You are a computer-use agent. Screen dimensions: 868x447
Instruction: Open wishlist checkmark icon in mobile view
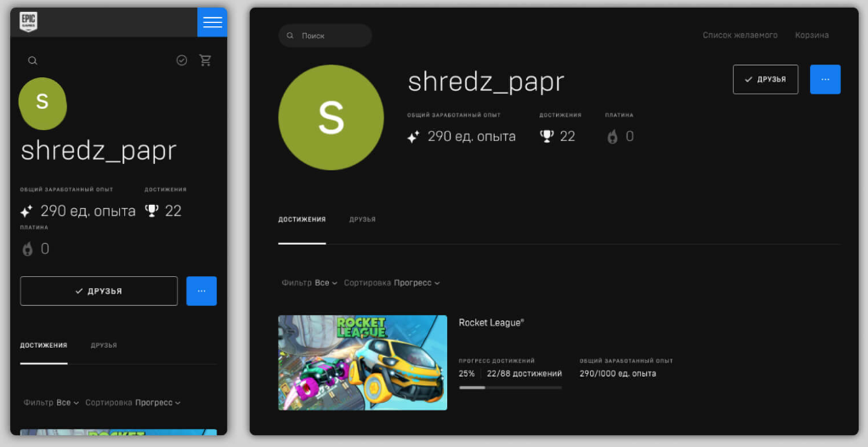pyautogui.click(x=182, y=60)
